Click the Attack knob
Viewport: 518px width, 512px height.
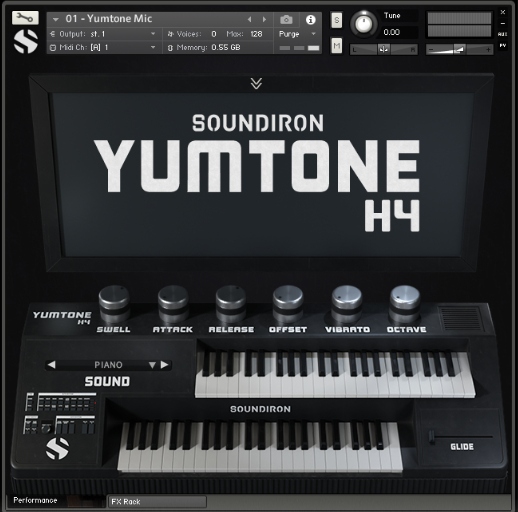[173, 304]
